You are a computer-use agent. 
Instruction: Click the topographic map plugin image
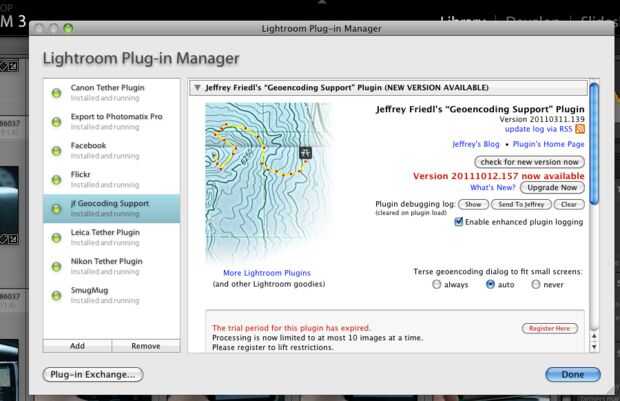pyautogui.click(x=269, y=182)
